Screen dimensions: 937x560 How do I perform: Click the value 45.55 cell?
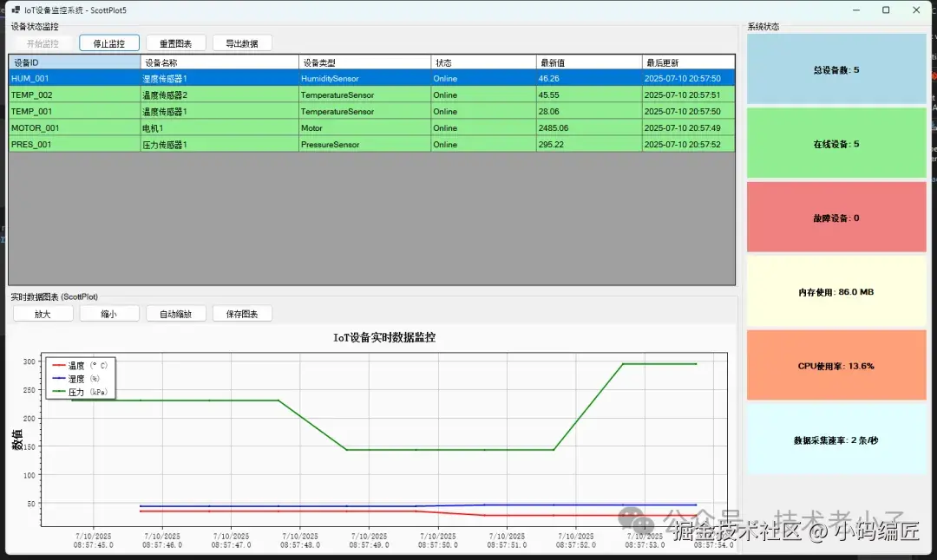point(589,95)
